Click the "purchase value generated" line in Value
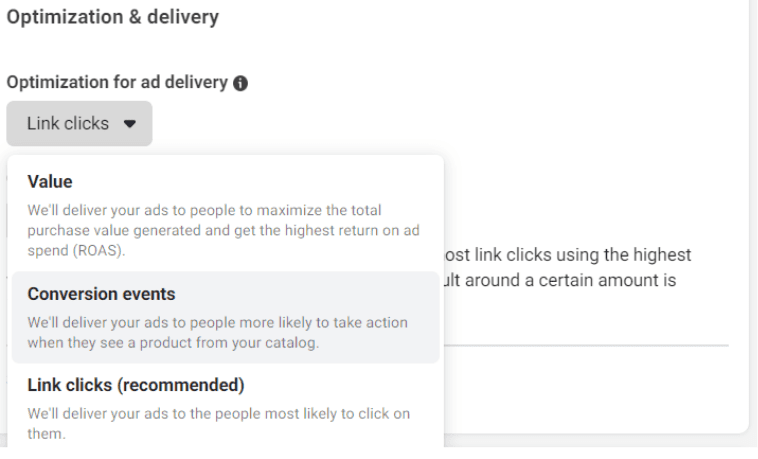The width and height of the screenshot is (758, 459). (114, 230)
